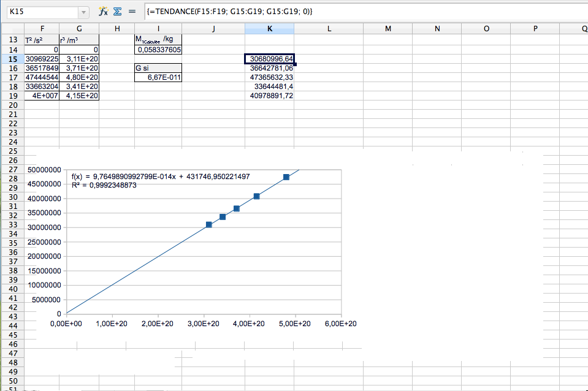Click the Sum sigma icon
The height and width of the screenshot is (391, 588).
tap(117, 12)
